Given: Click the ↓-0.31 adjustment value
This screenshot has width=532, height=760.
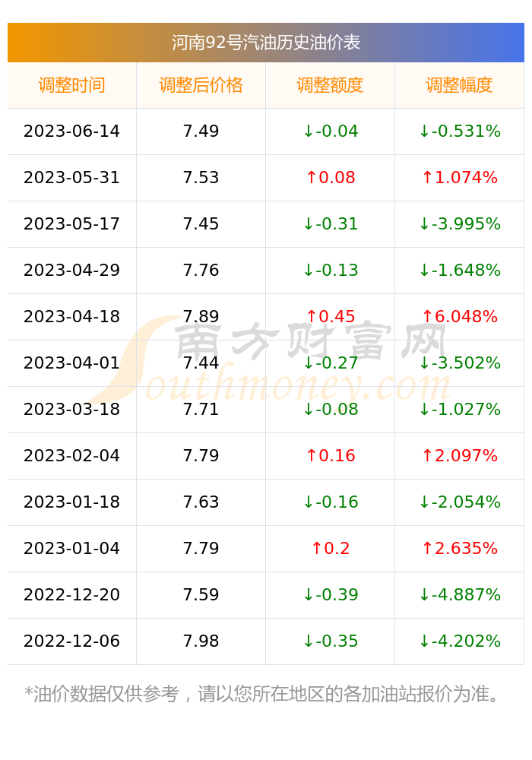Looking at the screenshot, I should pos(330,224).
